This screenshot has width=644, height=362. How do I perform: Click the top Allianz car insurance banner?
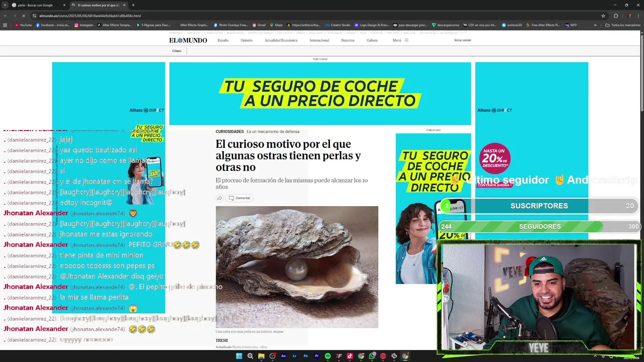320,94
